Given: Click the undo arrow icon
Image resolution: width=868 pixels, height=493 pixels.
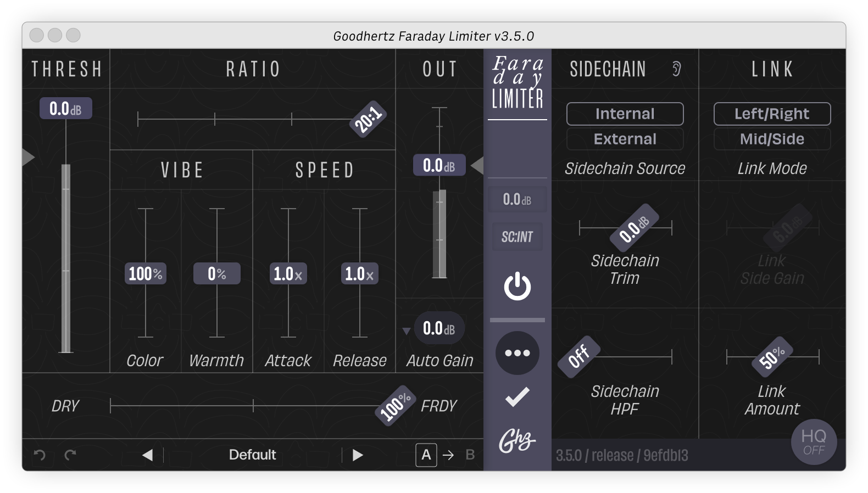Looking at the screenshot, I should [x=40, y=455].
